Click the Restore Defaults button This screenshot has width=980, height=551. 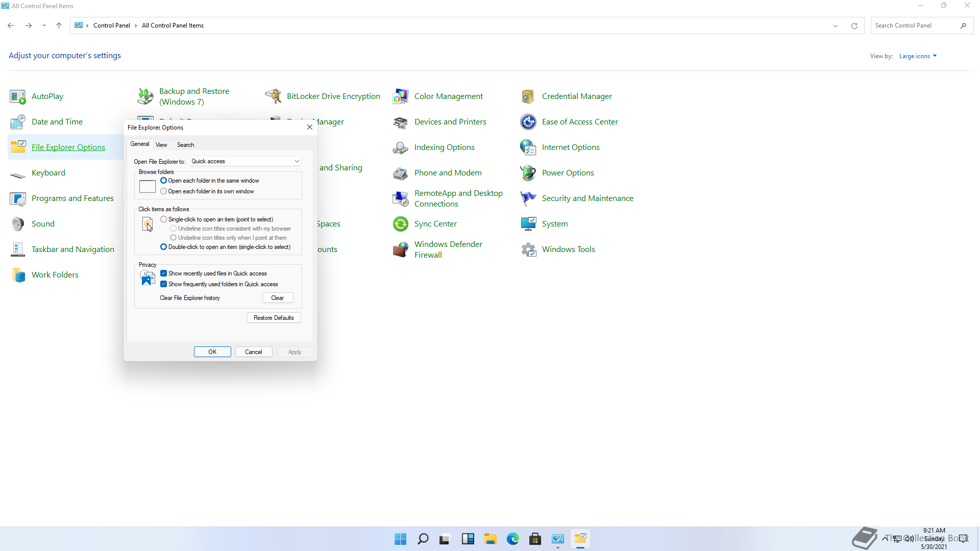point(274,318)
